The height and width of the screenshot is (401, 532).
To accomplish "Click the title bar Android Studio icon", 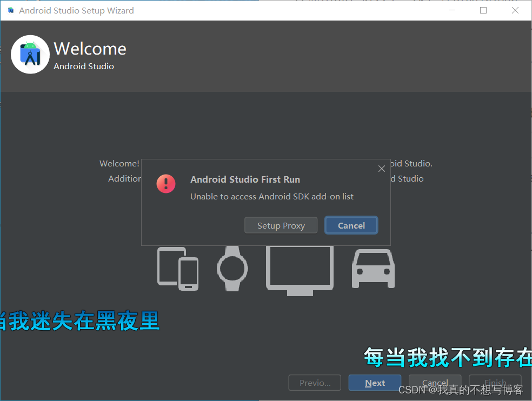I will pos(11,10).
